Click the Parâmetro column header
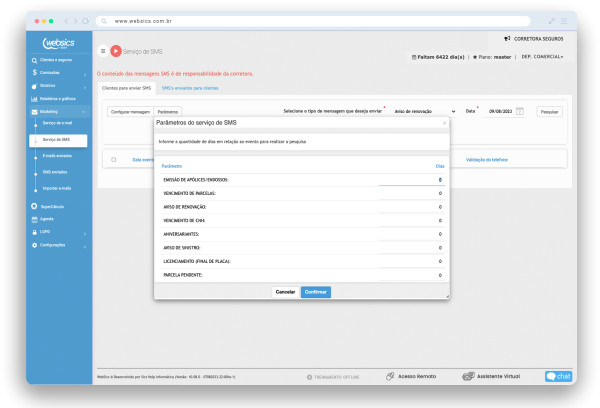This screenshot has height=408, width=600. 172,166
